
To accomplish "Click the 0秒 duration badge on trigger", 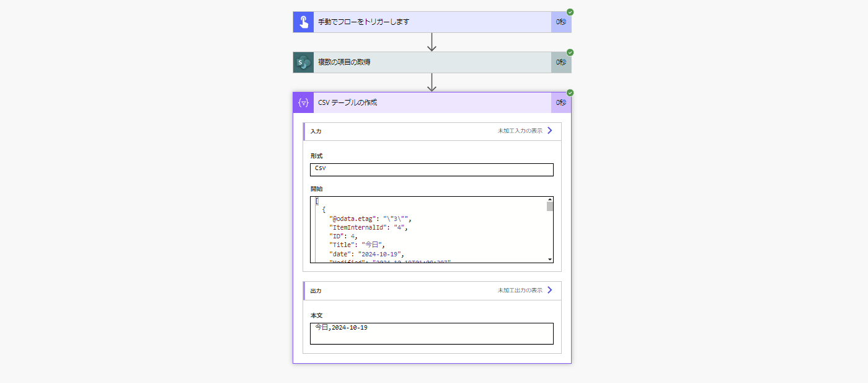I will pyautogui.click(x=561, y=21).
